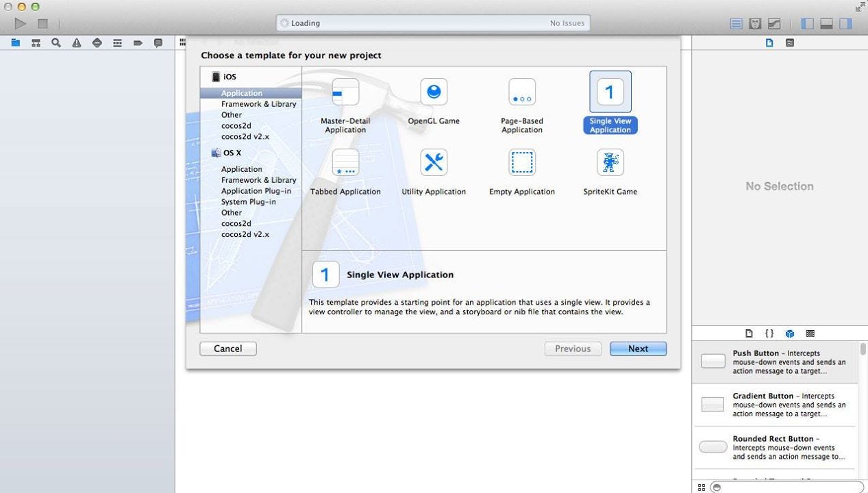Switch to the Version editor
The image size is (868, 493).
pos(773,23)
